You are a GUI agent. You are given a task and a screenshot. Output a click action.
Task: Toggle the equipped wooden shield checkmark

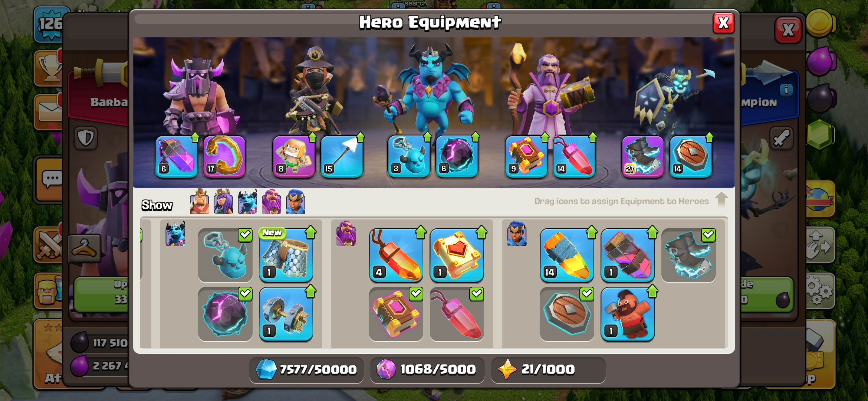click(587, 294)
